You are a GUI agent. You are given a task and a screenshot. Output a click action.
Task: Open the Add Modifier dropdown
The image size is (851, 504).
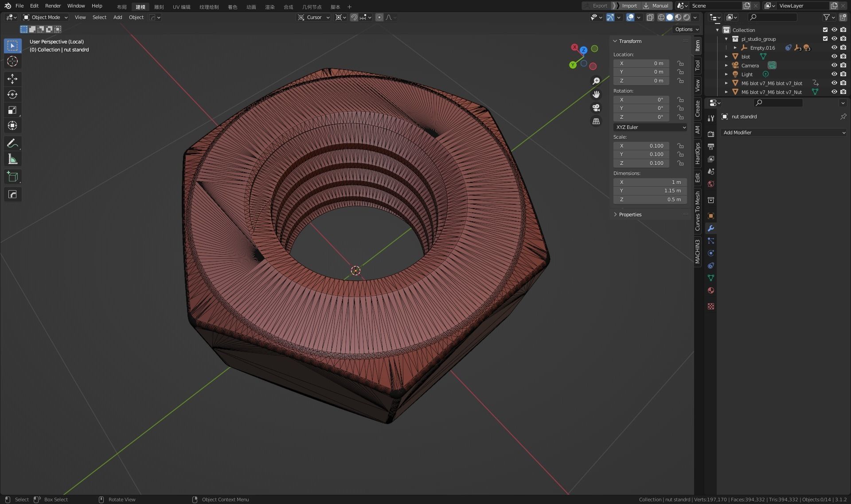[783, 133]
